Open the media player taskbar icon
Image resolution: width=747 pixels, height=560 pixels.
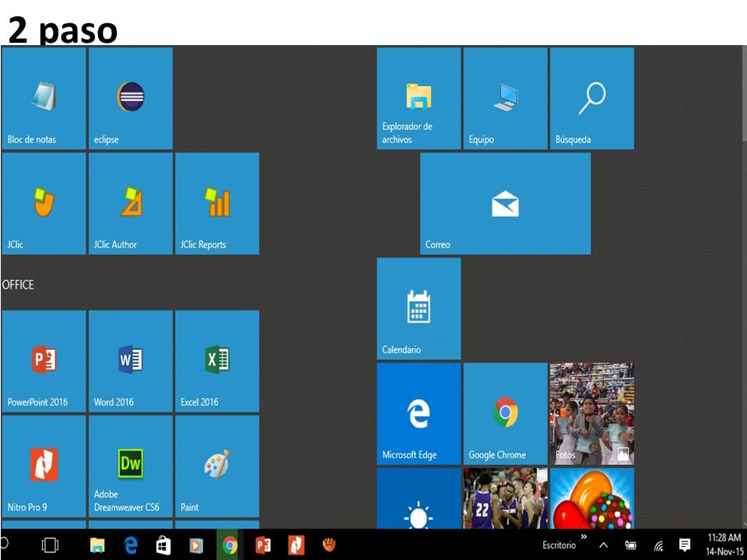pos(196,545)
